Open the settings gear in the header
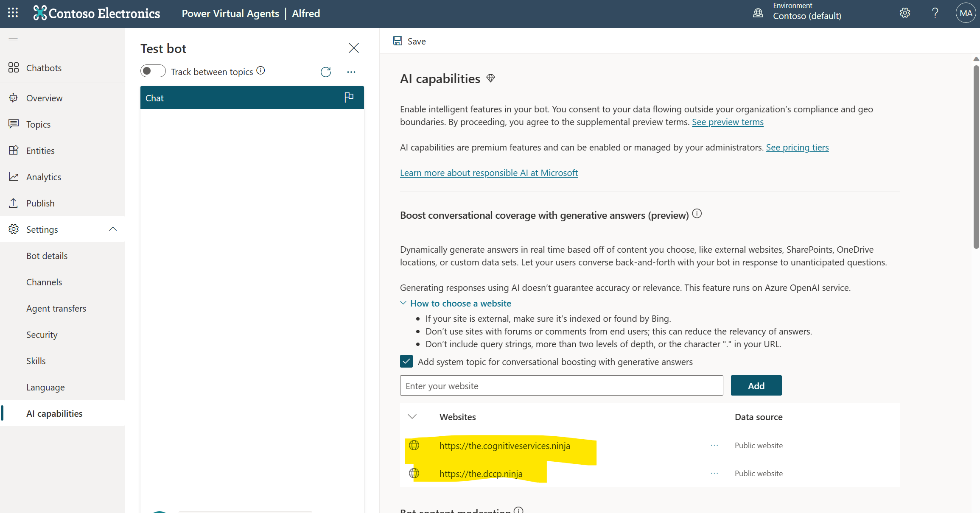 905,13
